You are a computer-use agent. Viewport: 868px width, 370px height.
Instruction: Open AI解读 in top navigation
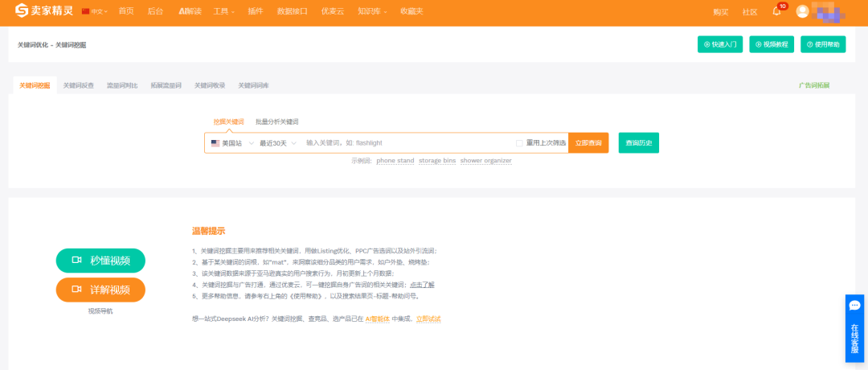(190, 11)
